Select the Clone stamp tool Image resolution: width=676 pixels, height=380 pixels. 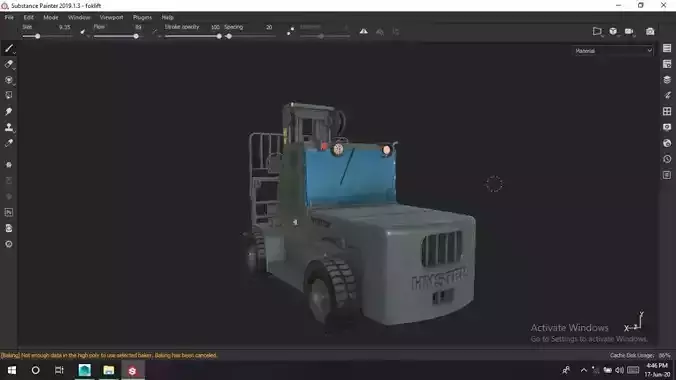click(9, 127)
